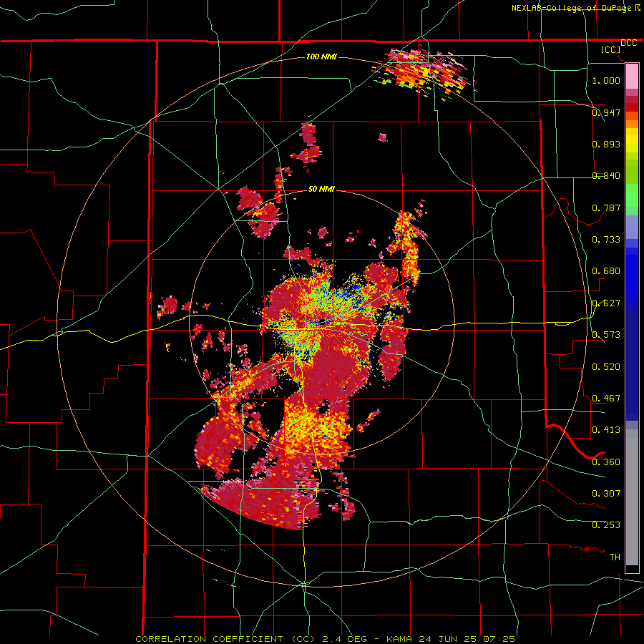Click the 0.947 scale value

pyautogui.click(x=606, y=112)
